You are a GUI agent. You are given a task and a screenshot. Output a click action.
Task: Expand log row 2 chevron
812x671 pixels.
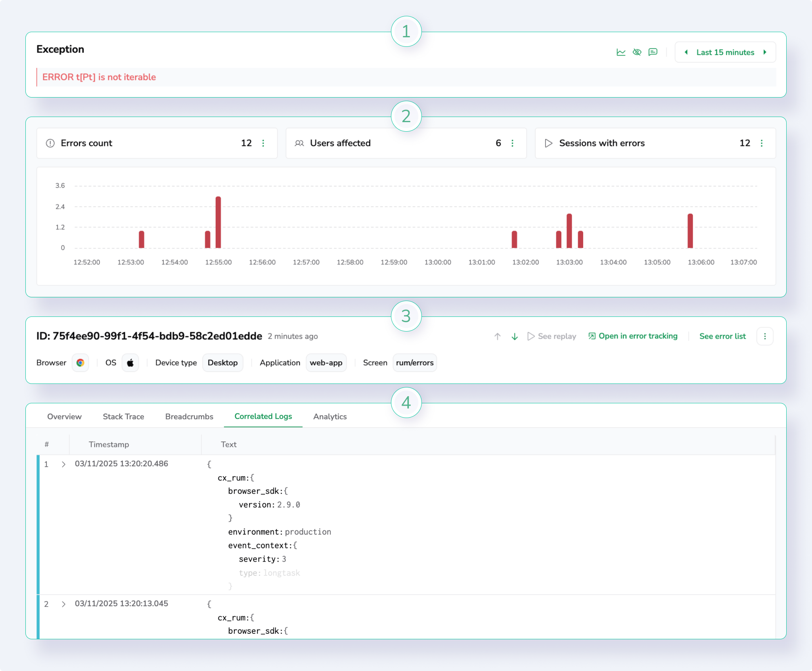pyautogui.click(x=63, y=604)
